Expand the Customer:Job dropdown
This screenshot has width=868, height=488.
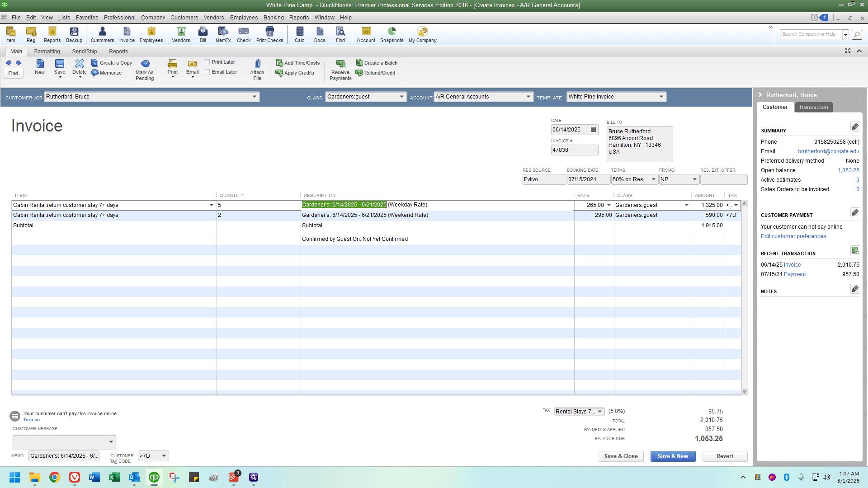tap(255, 97)
